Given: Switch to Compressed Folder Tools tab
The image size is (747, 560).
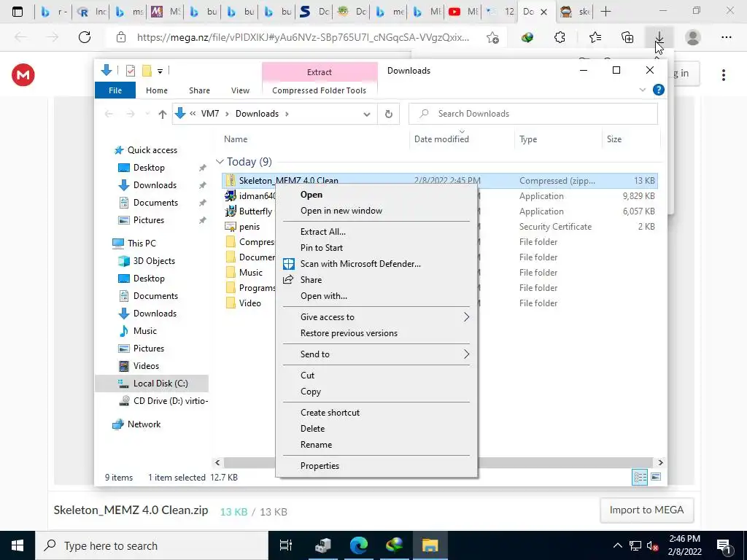Looking at the screenshot, I should point(320,90).
